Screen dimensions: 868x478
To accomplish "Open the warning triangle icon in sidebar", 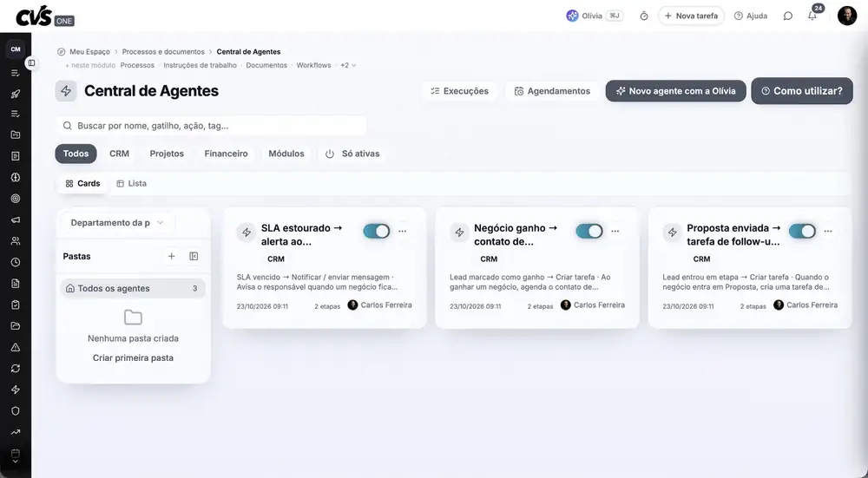I will (16, 347).
